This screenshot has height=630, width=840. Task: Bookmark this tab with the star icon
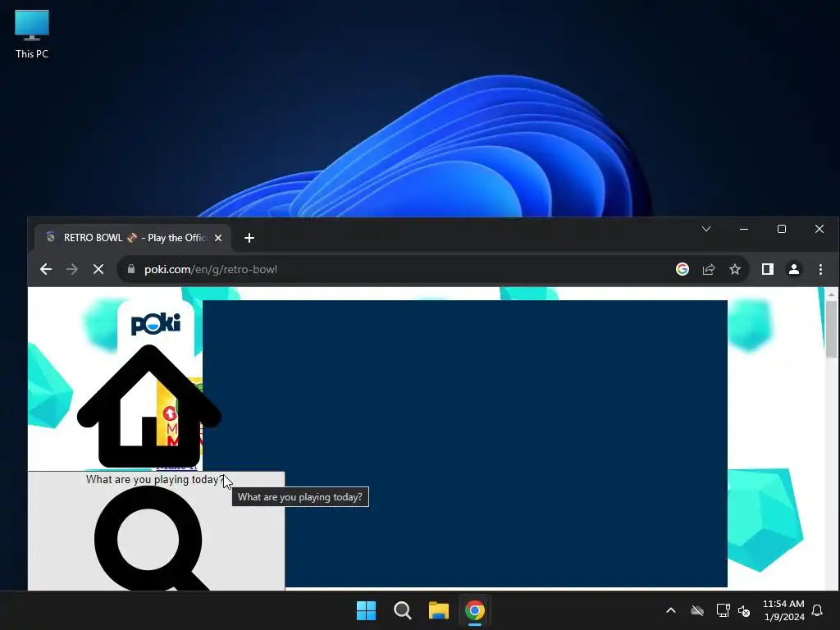(735, 269)
